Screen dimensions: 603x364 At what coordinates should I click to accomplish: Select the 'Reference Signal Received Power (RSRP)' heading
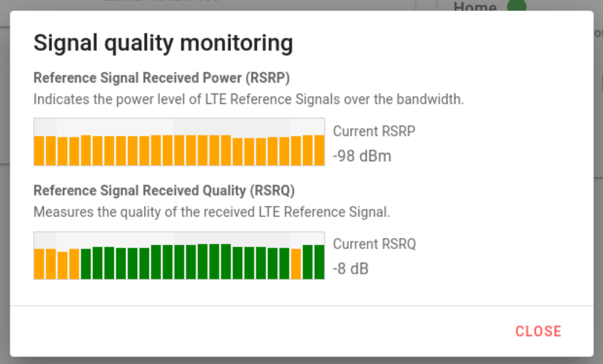coord(161,78)
